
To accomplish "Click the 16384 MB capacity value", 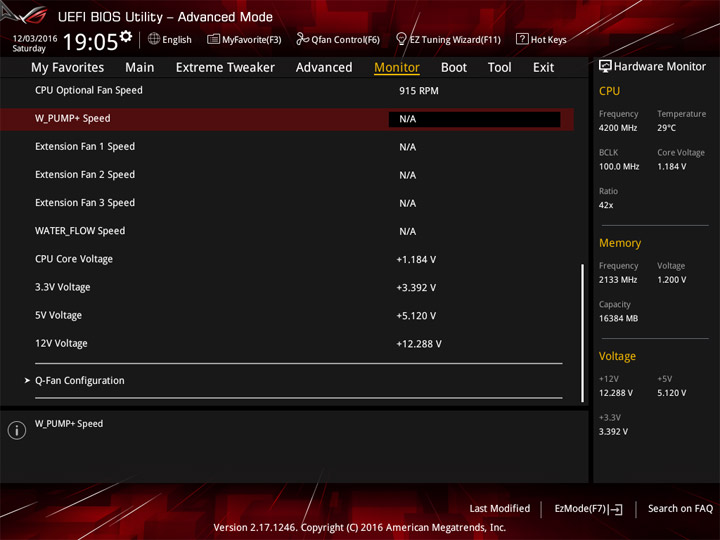I will (618, 319).
